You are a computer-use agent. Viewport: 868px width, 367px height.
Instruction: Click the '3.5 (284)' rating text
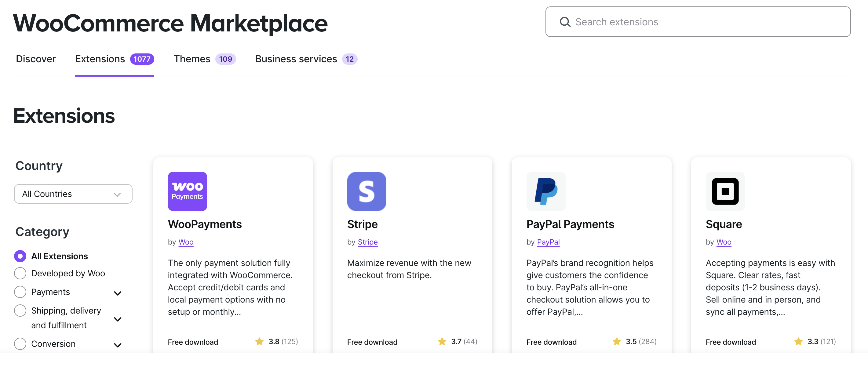641,341
